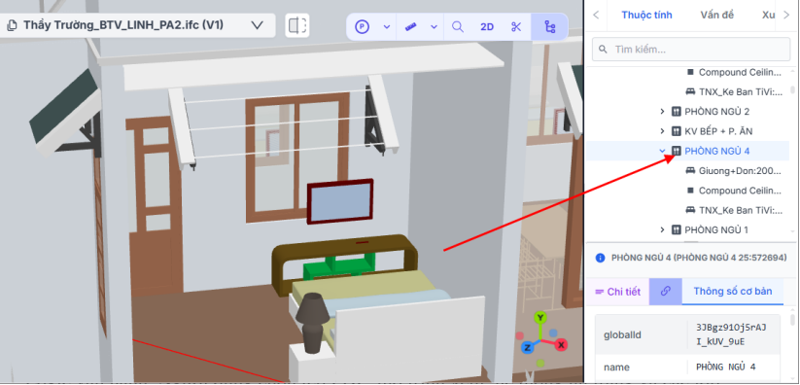Click the properties table scrollbar
Image resolution: width=800 pixels, height=385 pixels.
tap(792, 319)
